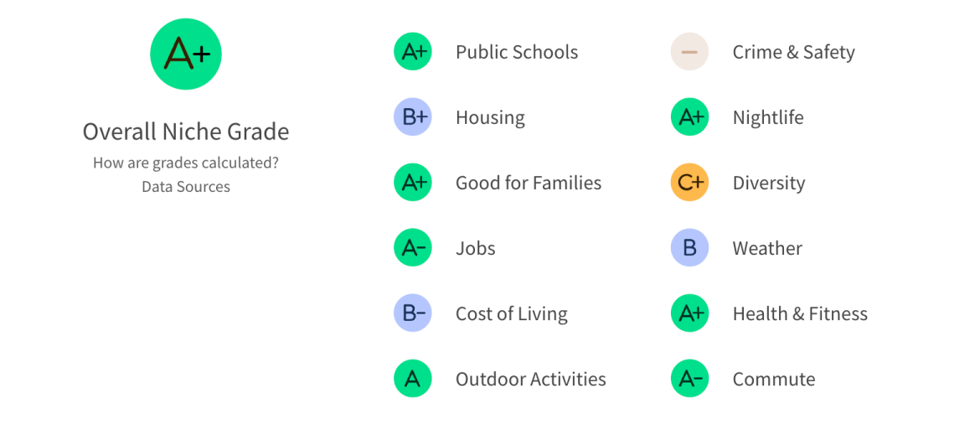The height and width of the screenshot is (424, 980).
Task: Select the Public Schools label
Action: [517, 52]
